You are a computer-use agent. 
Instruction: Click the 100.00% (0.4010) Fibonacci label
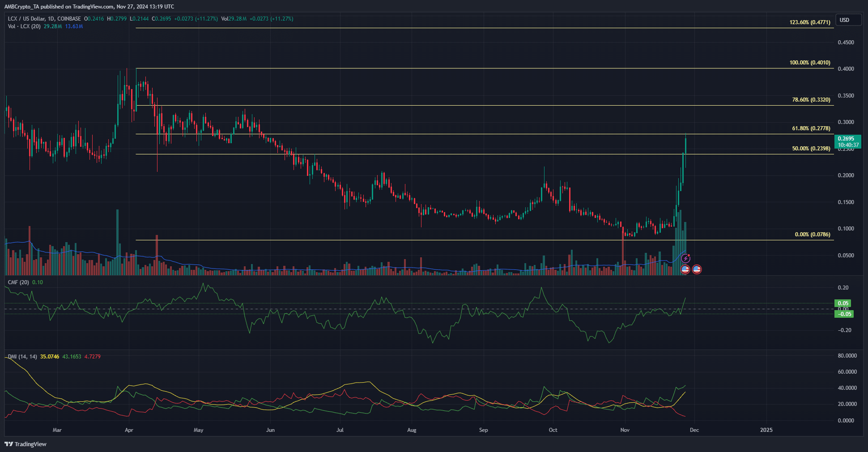pos(810,63)
